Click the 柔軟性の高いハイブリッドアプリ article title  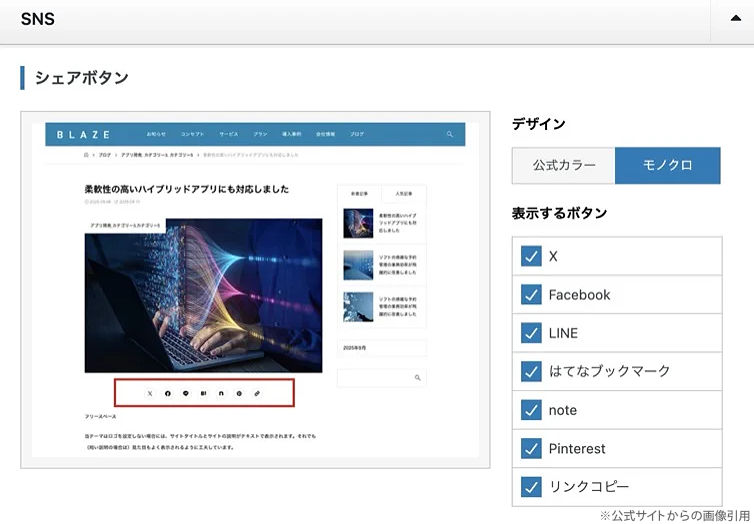click(x=187, y=189)
